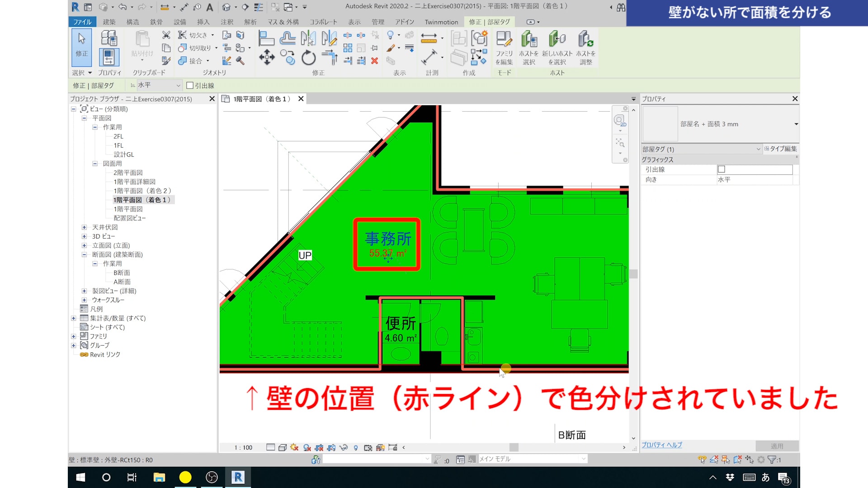Select the Move tool in the Modify panel
This screenshot has height=488, width=868.
pos(266,57)
